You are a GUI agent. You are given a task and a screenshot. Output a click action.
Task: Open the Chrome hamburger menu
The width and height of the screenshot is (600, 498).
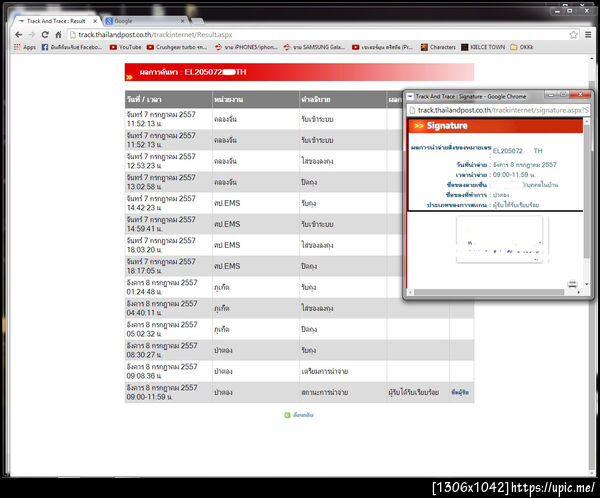[588, 35]
